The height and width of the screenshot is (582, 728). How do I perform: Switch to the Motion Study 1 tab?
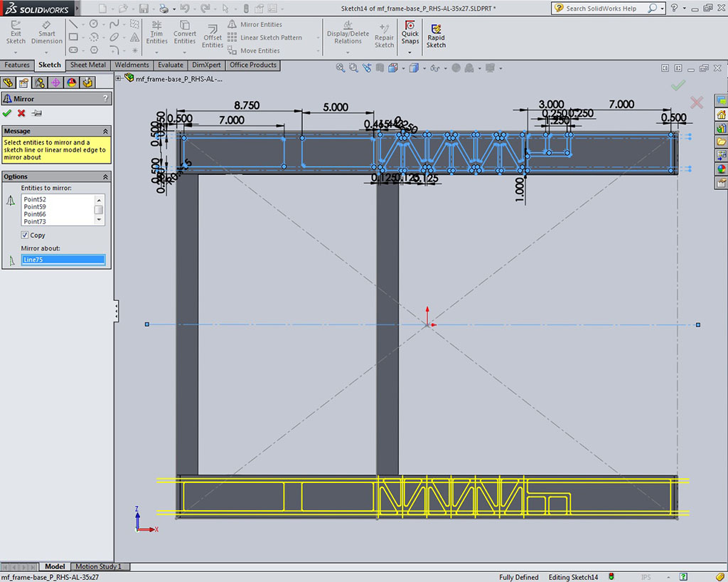[98, 566]
